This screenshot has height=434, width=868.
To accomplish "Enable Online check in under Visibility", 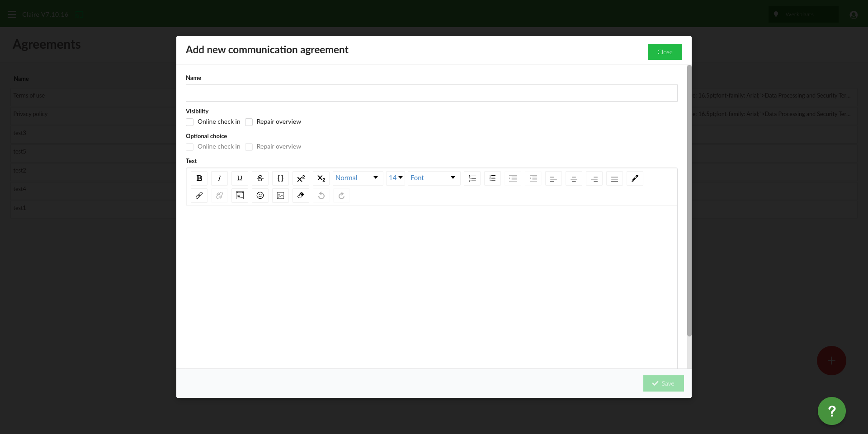I will coord(190,122).
